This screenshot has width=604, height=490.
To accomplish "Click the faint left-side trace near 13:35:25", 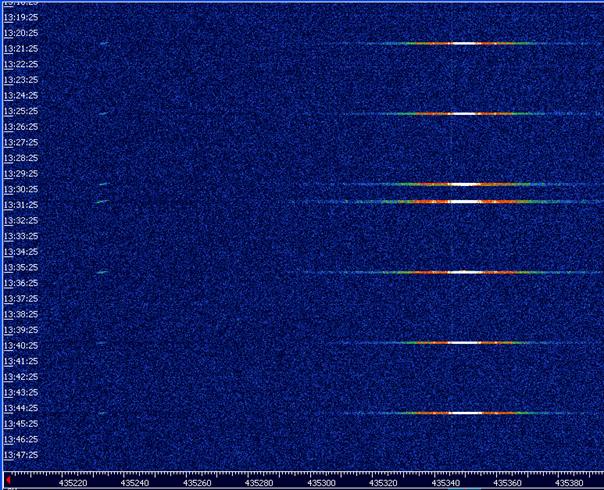I will 102,272.
